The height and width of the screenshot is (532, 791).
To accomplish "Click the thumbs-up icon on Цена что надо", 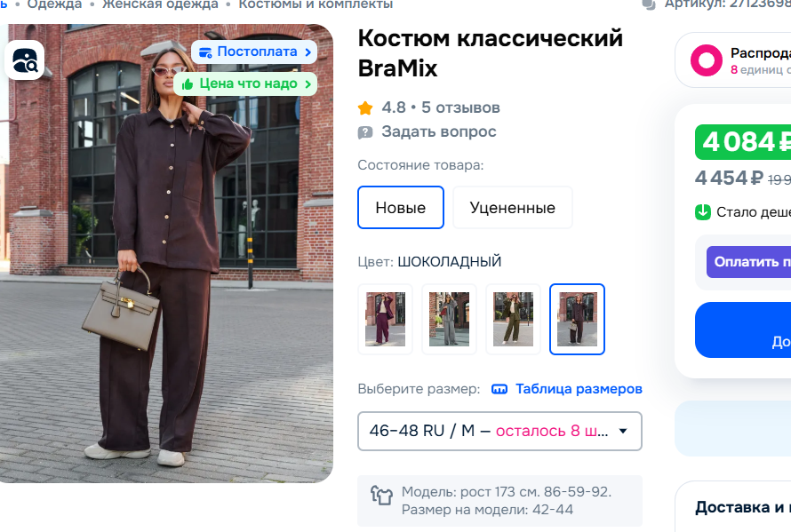I will coord(188,83).
